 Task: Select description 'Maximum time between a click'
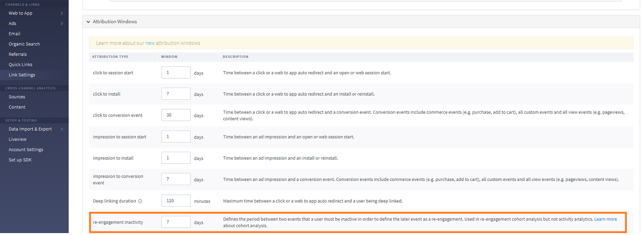click(x=313, y=201)
